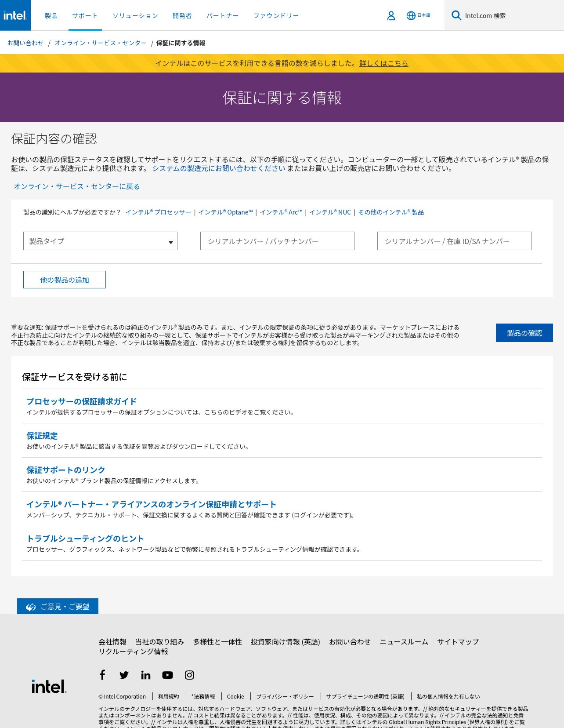Viewport: 564px width, 728px height.
Task: Open Intel Twitter page icon
Action: pos(124,675)
